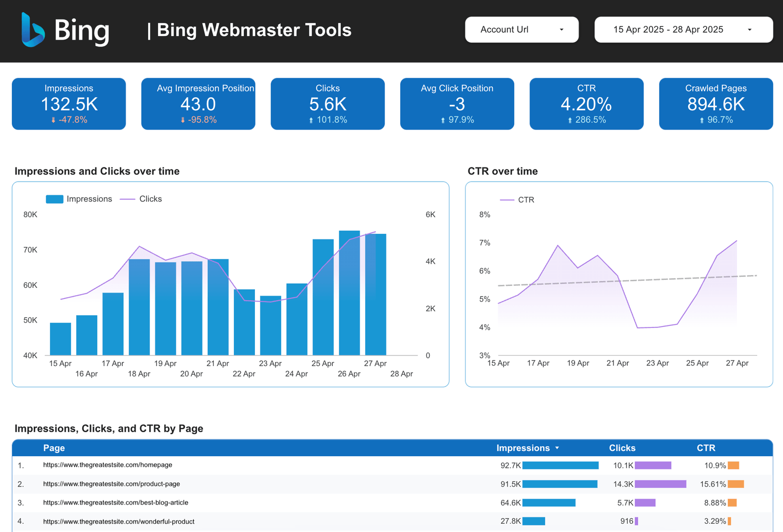This screenshot has height=532, width=783.
Task: Click the 10.9% CTR value
Action: coord(715,465)
